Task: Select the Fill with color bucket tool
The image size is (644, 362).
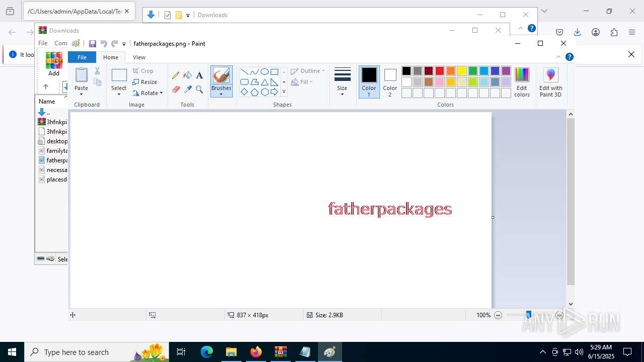Action: tap(188, 75)
